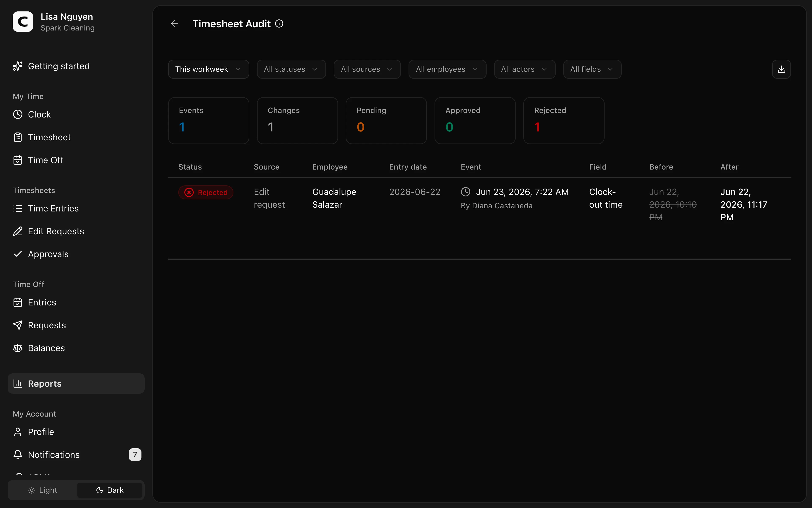
Task: Click the Approved summary card
Action: pyautogui.click(x=475, y=121)
